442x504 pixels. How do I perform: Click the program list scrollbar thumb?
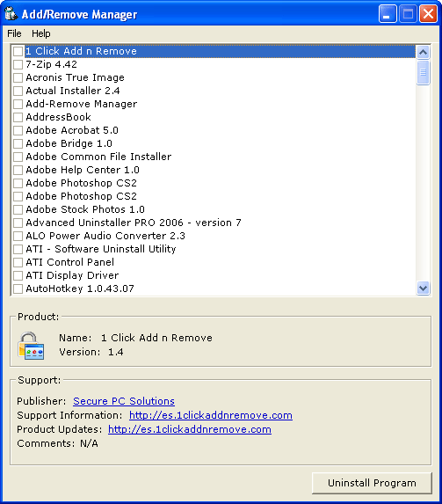pyautogui.click(x=423, y=72)
